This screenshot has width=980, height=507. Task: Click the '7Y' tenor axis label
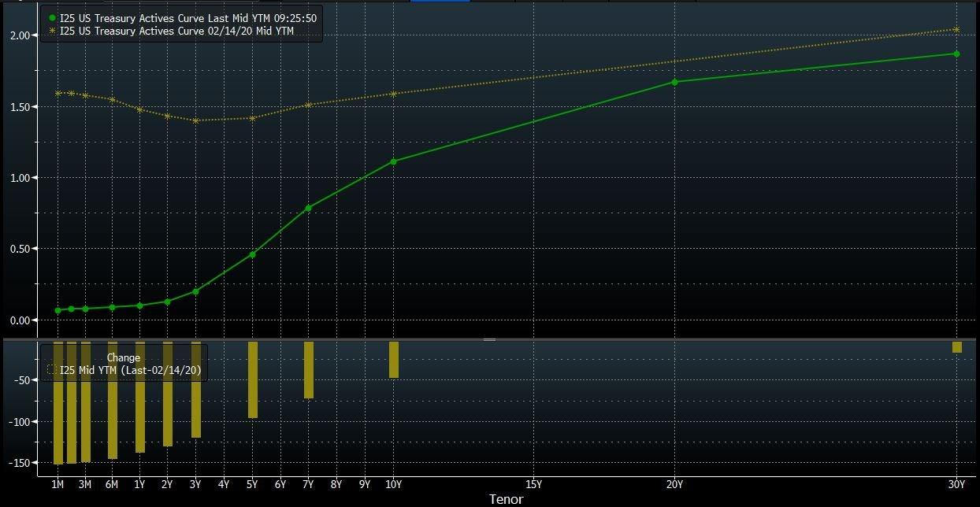click(309, 484)
